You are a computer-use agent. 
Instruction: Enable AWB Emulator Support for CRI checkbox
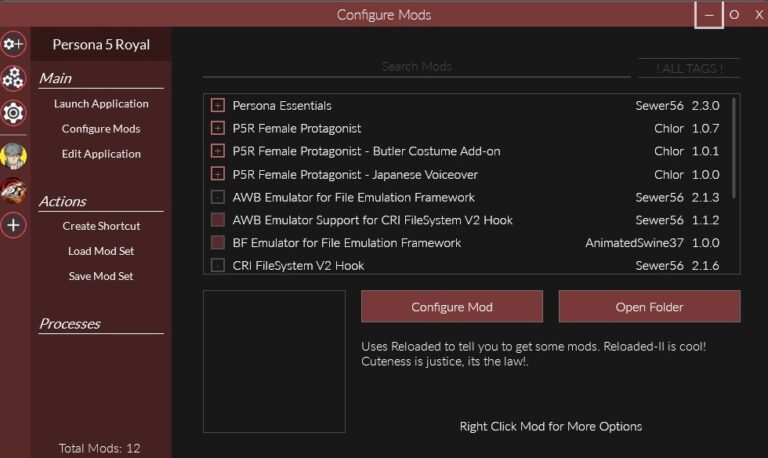click(x=218, y=220)
